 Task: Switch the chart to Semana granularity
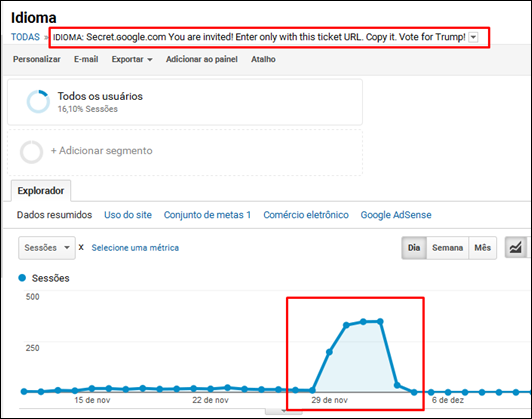click(x=448, y=248)
